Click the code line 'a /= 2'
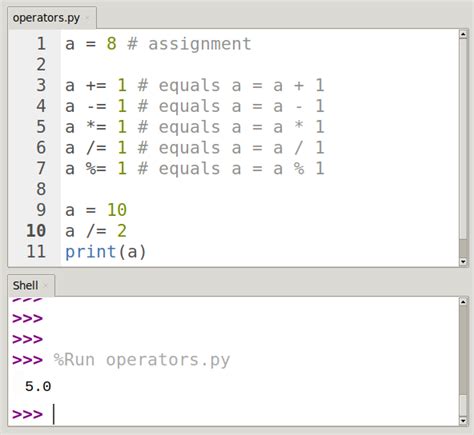Screen dimensions: 474x435 click(x=96, y=231)
